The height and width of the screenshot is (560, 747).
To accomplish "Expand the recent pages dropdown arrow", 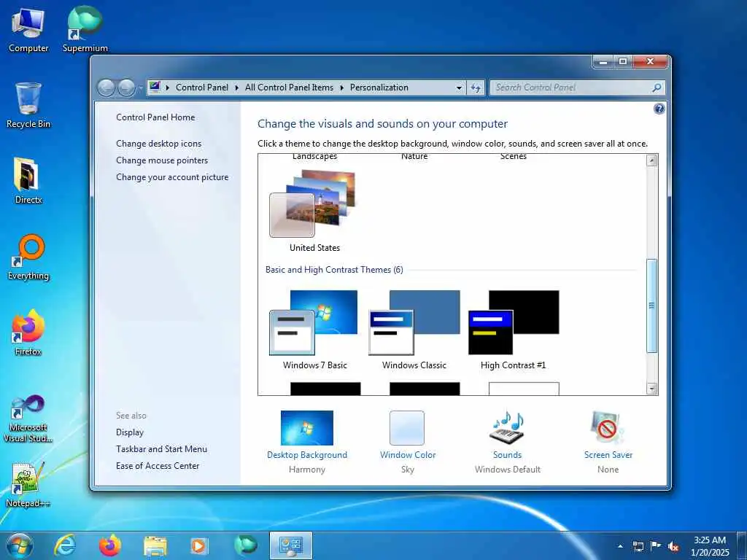I will tap(141, 87).
